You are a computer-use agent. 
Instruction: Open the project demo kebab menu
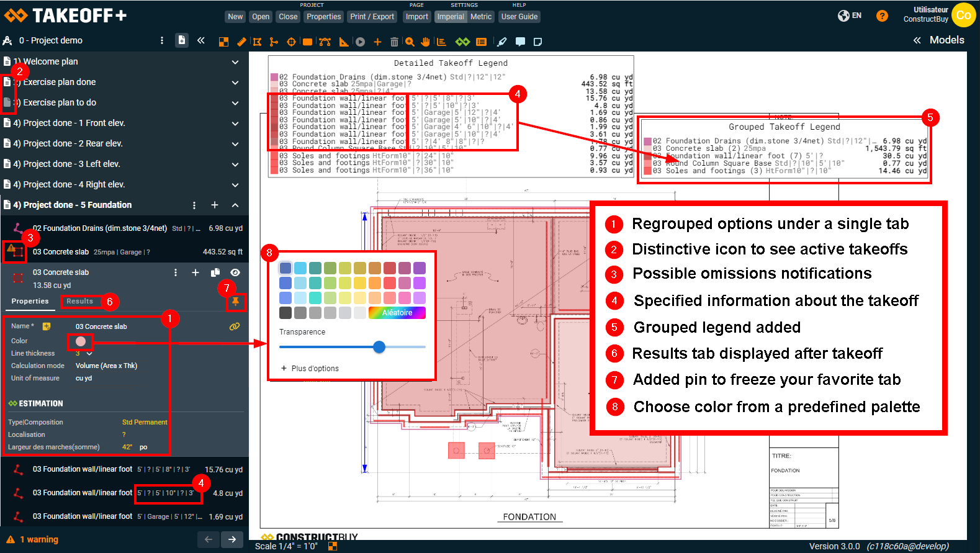pos(162,40)
